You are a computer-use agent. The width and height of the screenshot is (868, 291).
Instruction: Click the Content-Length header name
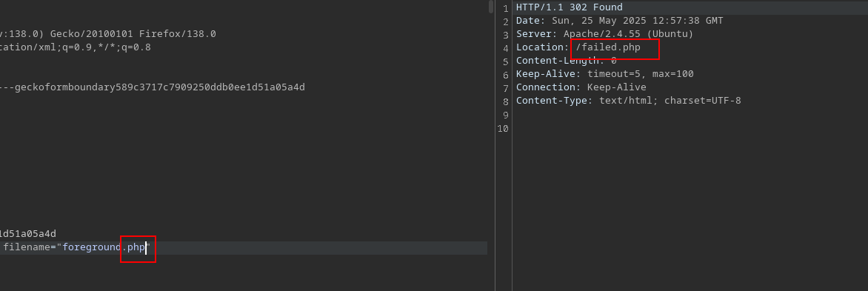click(x=558, y=61)
